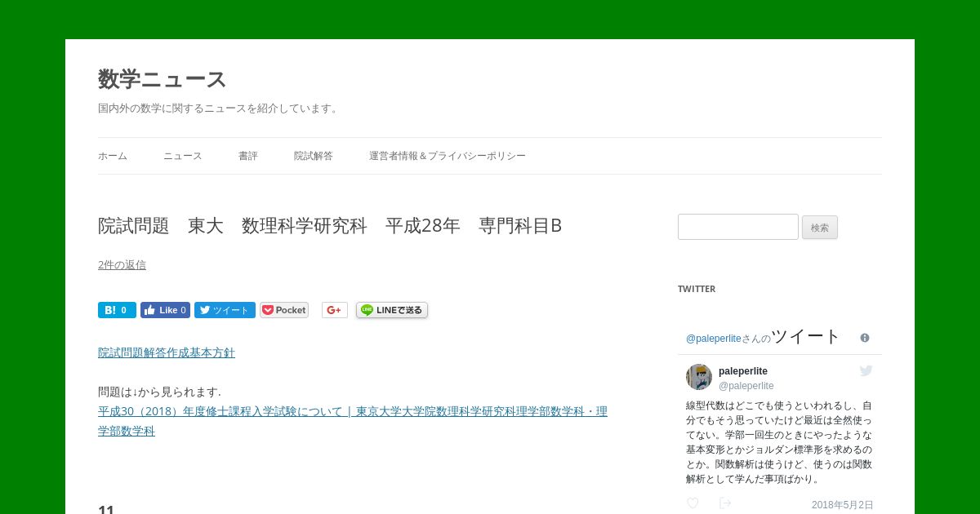The width and height of the screenshot is (980, 514).
Task: Click the tweet share arrow icon
Action: pos(725,503)
